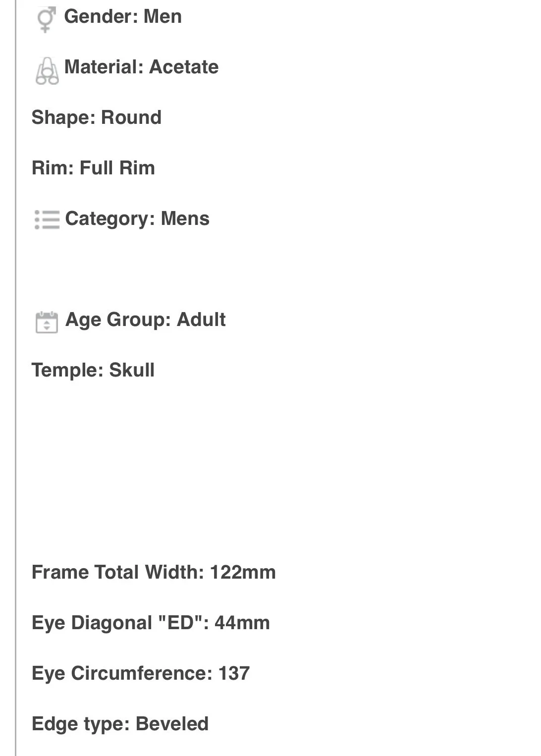
Task: Click the Temple: Skull specification
Action: point(93,370)
